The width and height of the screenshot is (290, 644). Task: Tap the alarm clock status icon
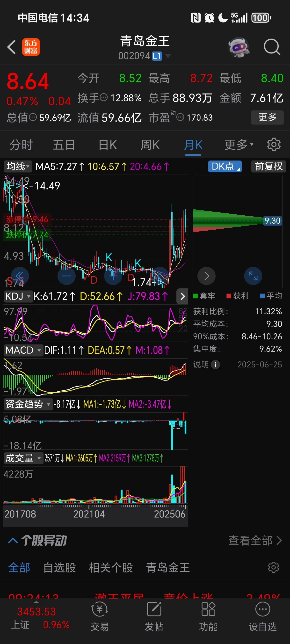click(x=209, y=18)
